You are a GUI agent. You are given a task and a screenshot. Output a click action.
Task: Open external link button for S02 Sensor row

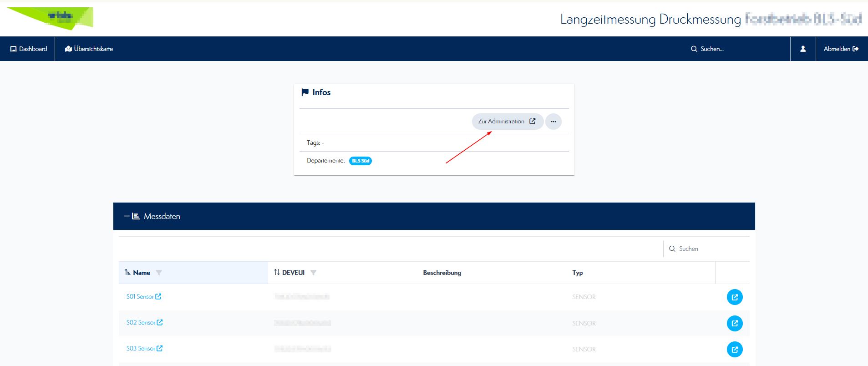[x=734, y=323]
